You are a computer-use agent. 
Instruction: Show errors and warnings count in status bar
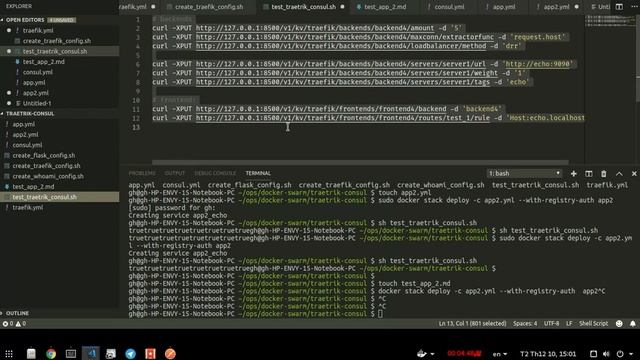click(14, 324)
